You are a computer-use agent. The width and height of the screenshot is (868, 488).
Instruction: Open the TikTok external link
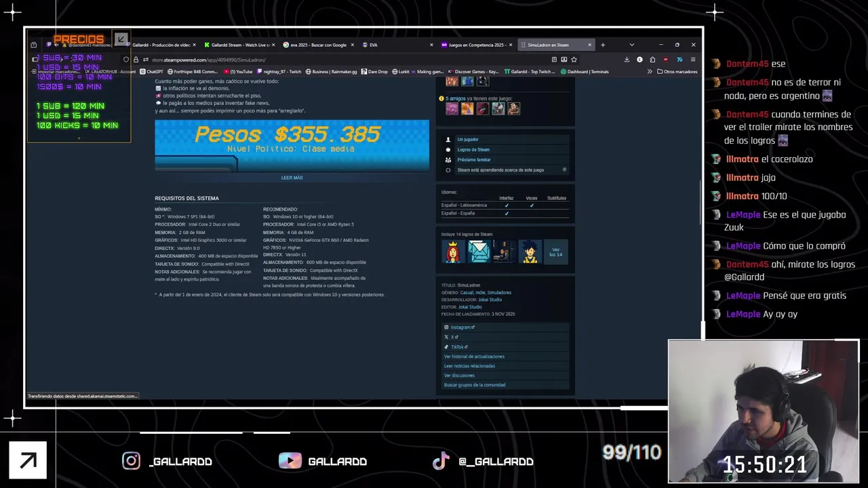coord(458,346)
